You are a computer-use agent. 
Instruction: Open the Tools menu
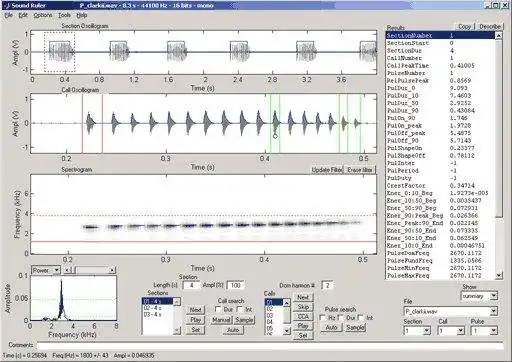pos(64,15)
